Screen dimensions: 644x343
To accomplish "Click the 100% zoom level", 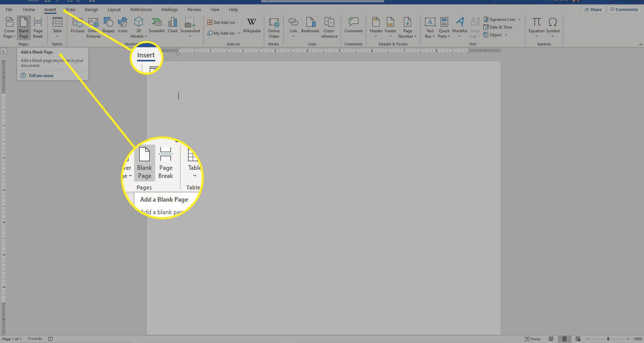I will 638,339.
